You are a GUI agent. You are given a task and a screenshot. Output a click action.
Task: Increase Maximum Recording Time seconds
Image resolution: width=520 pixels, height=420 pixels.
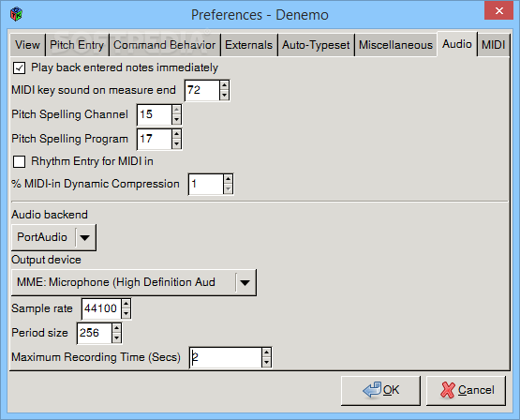coord(267,352)
